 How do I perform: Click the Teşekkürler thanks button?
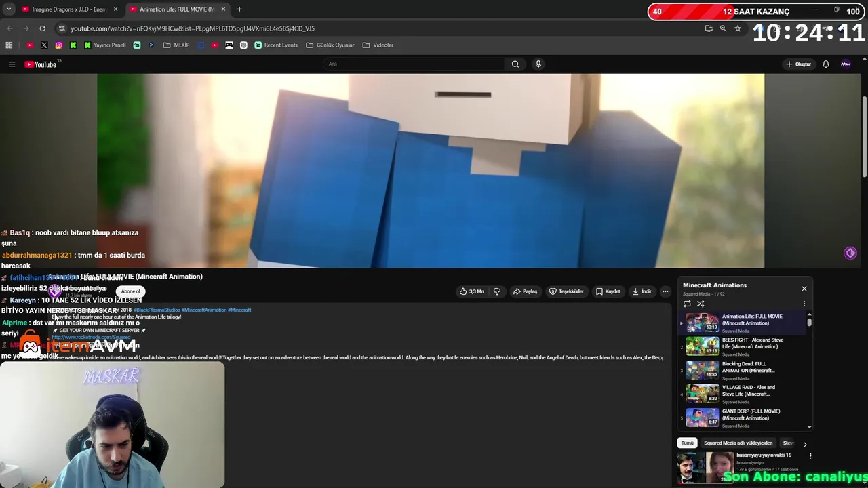click(566, 291)
